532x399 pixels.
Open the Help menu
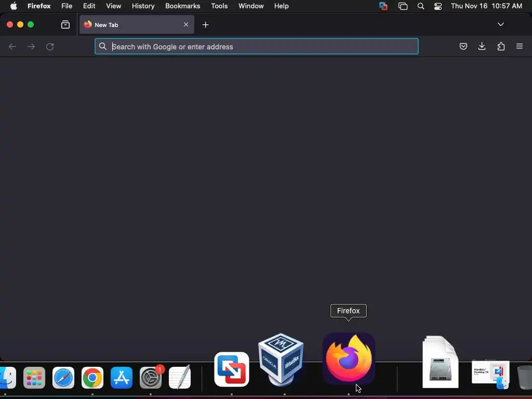tap(281, 6)
